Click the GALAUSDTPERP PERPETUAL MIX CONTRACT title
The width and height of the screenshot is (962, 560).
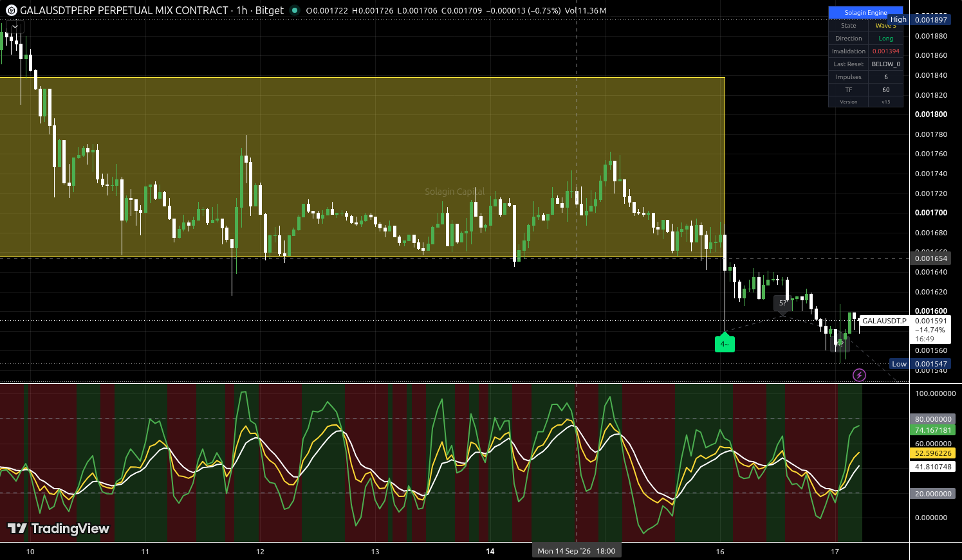tap(124, 10)
